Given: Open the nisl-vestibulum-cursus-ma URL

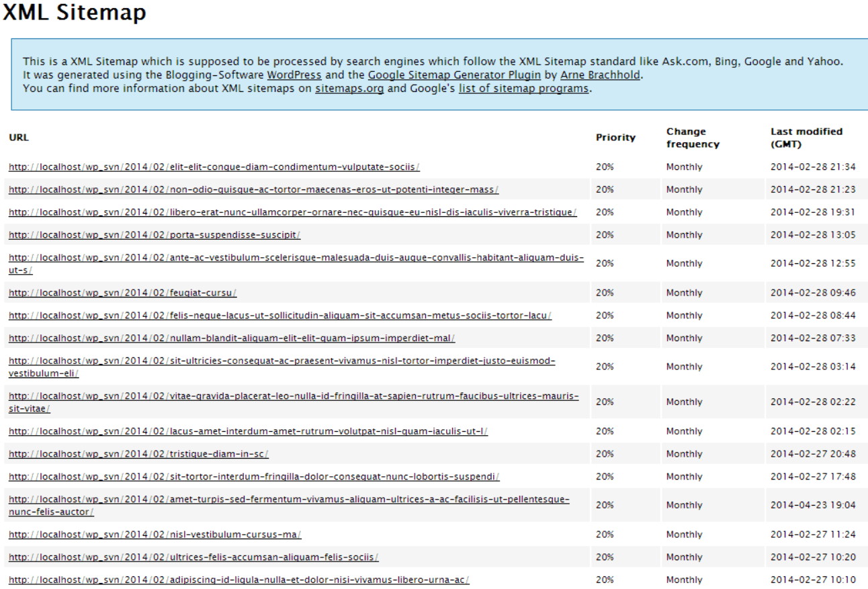Looking at the screenshot, I should [x=155, y=535].
